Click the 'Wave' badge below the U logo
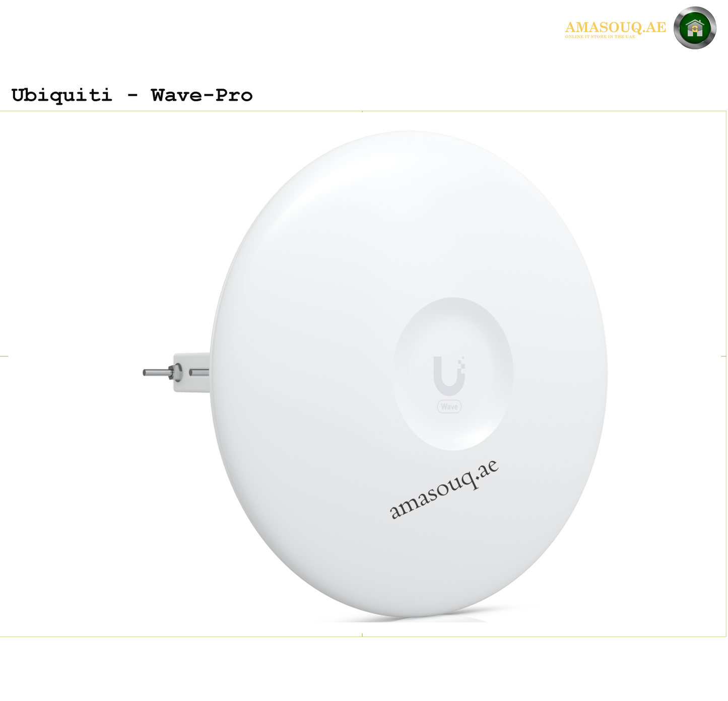 tap(449, 406)
